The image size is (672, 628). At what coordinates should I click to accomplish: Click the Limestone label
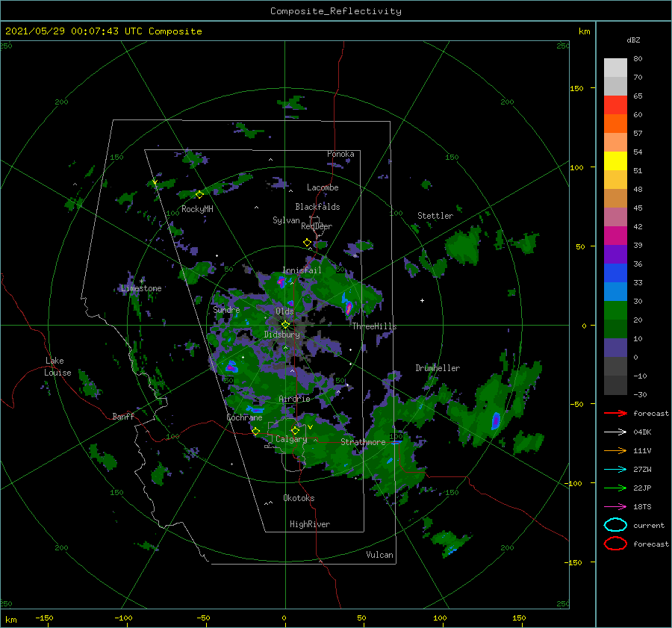[141, 288]
